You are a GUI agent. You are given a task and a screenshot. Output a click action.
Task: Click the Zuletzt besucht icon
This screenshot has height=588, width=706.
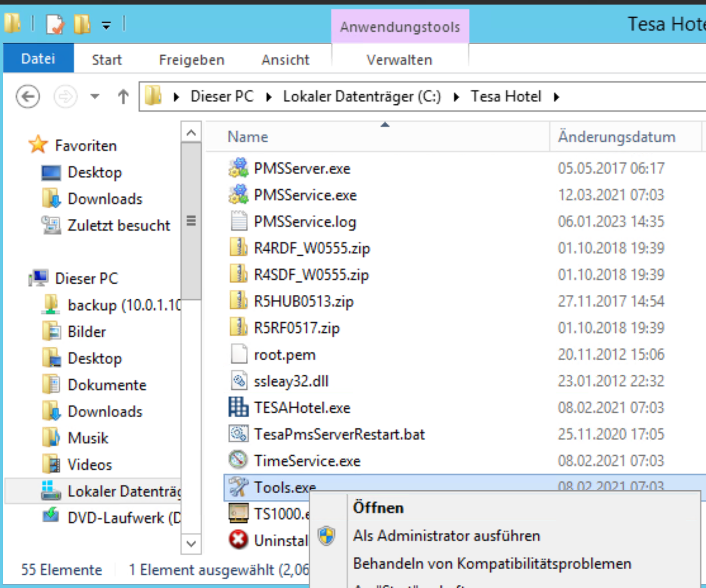tap(51, 224)
